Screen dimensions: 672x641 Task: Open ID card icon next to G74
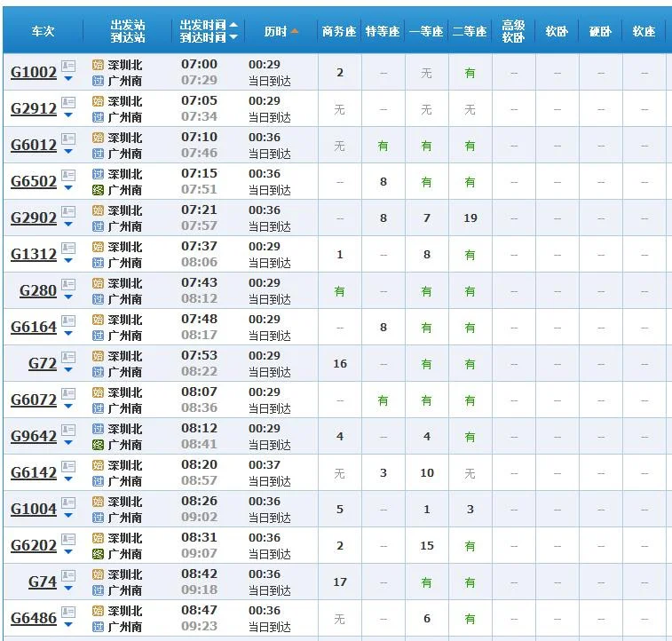[x=68, y=575]
